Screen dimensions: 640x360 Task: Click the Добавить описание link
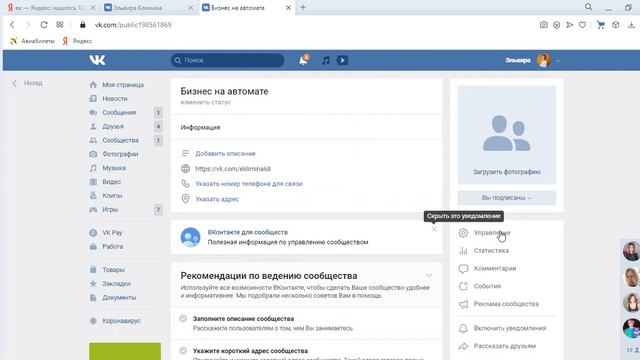coord(225,153)
